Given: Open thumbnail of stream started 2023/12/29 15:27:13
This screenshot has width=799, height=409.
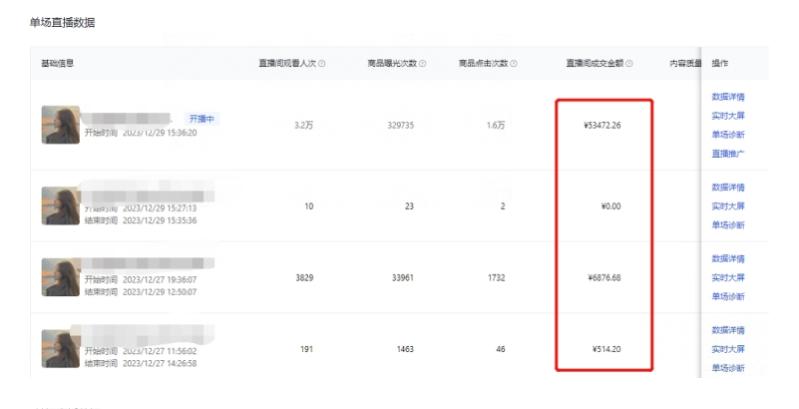Looking at the screenshot, I should (60, 206).
